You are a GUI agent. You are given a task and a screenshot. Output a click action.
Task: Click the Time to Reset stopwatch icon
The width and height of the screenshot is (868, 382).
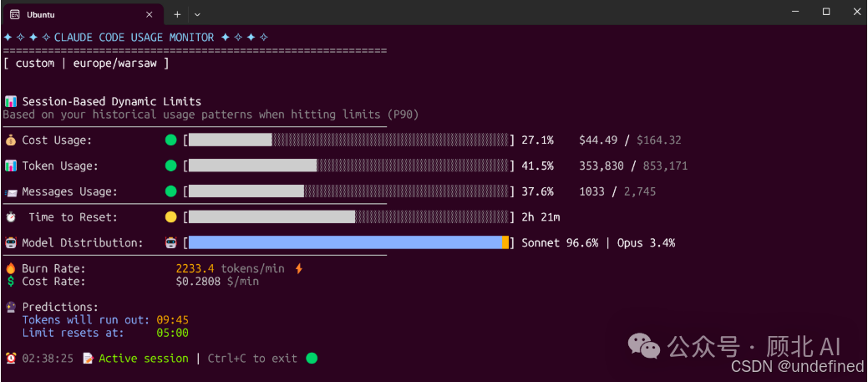tap(11, 217)
